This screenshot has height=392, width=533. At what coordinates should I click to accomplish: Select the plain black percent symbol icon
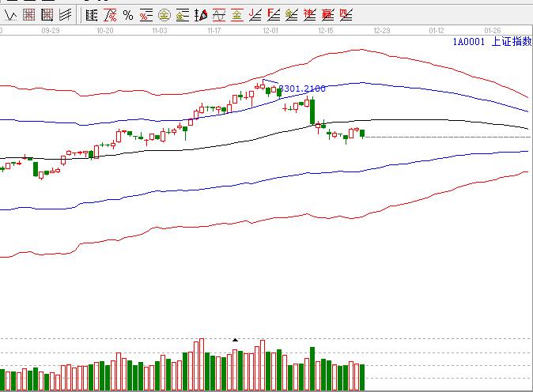pyautogui.click(x=128, y=14)
